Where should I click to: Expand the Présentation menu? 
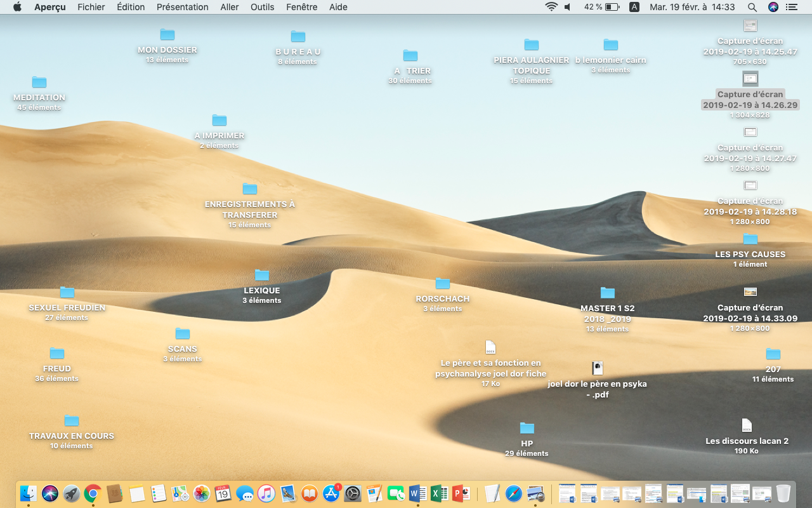pos(182,7)
